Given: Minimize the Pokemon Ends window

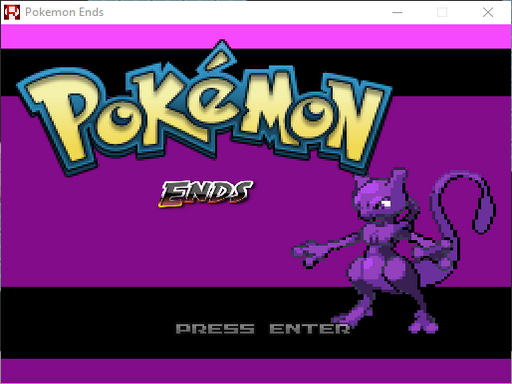Looking at the screenshot, I should pyautogui.click(x=397, y=12).
